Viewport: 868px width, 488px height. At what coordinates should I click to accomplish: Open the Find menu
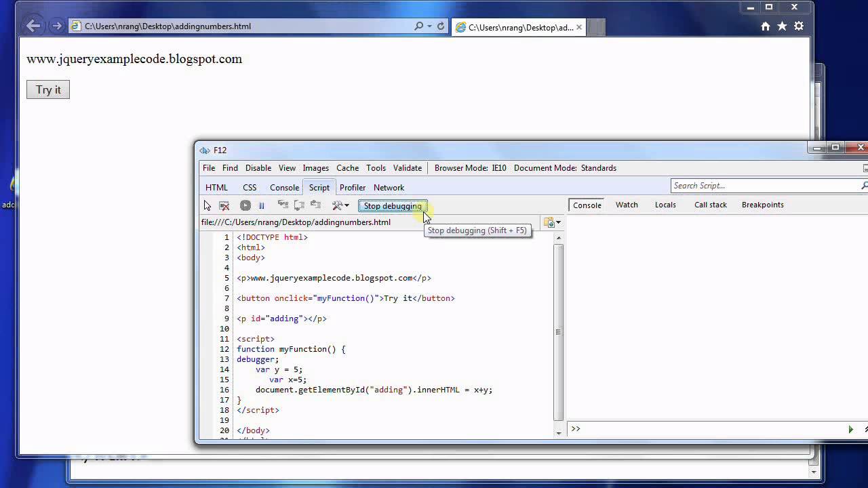point(230,168)
